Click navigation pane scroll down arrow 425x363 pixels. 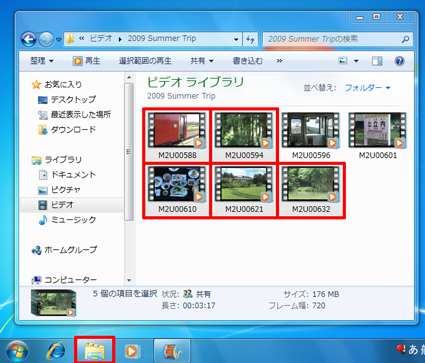click(x=129, y=280)
